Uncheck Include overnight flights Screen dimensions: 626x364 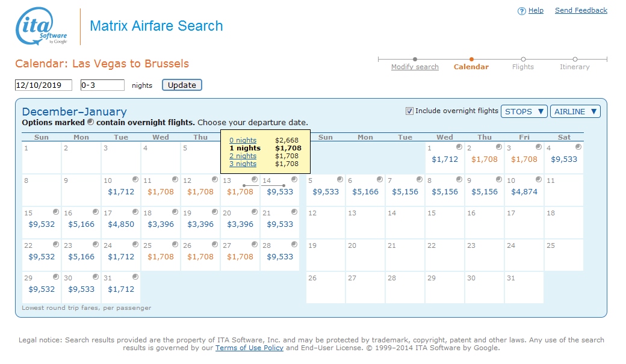[x=409, y=111]
